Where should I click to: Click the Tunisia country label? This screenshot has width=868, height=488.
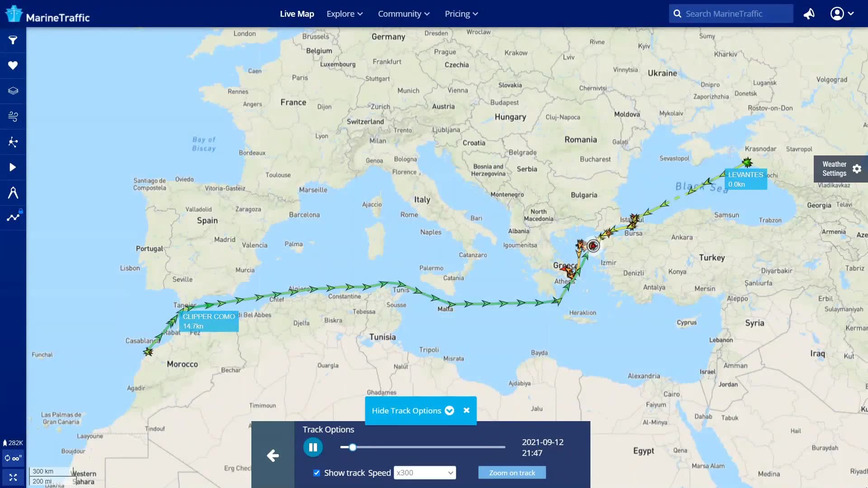pos(382,337)
